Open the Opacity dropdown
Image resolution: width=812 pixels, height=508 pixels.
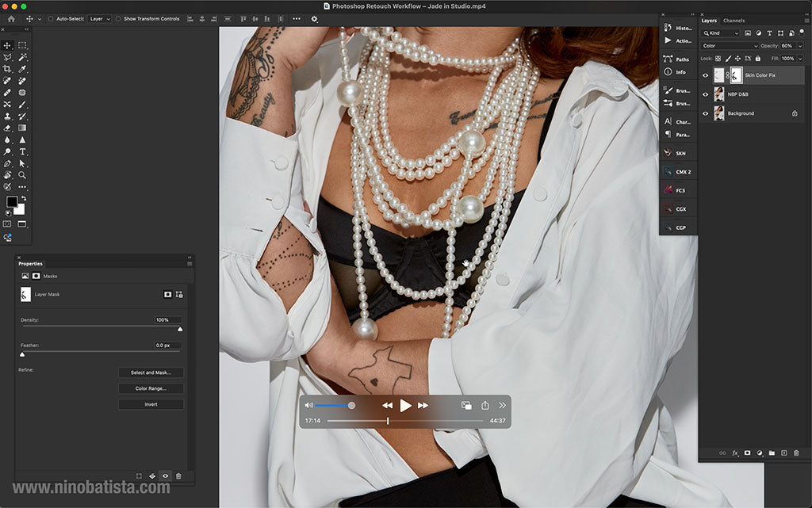coord(799,46)
